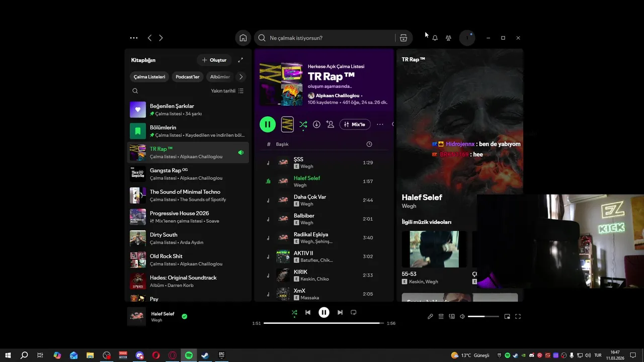The width and height of the screenshot is (644, 362).
Task: Seek in the song progress bar
Action: pyautogui.click(x=324, y=323)
